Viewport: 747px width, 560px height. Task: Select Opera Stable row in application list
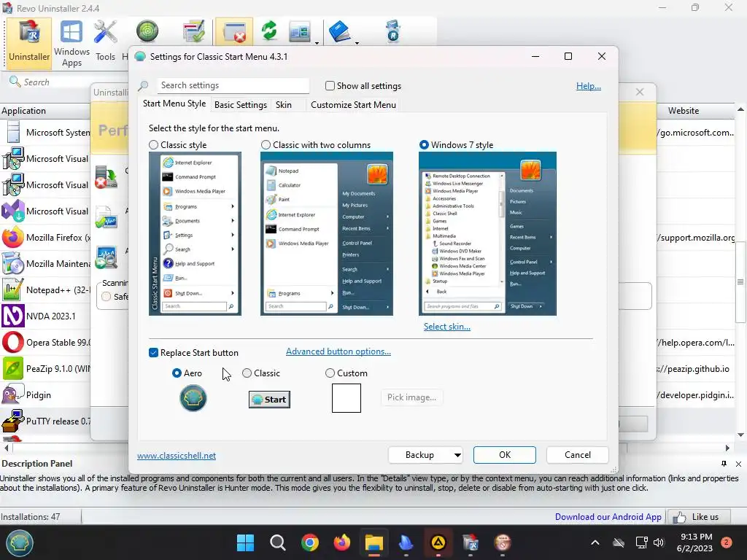(45, 343)
